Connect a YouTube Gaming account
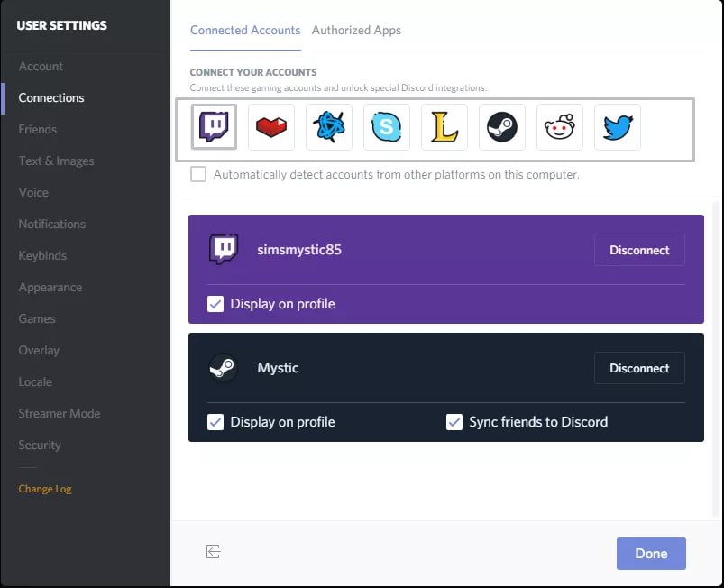 coord(271,126)
